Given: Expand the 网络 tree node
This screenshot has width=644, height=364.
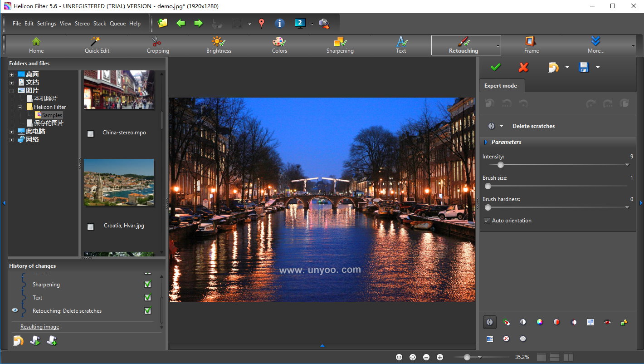Looking at the screenshot, I should point(12,140).
